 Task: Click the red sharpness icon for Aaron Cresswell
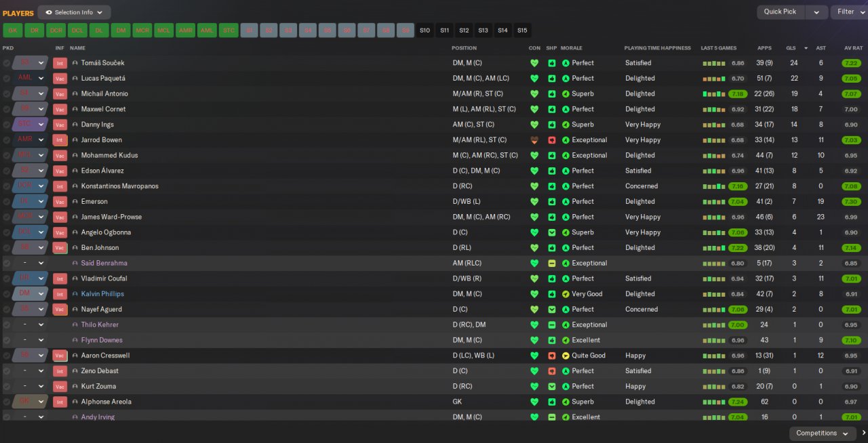(x=551, y=356)
